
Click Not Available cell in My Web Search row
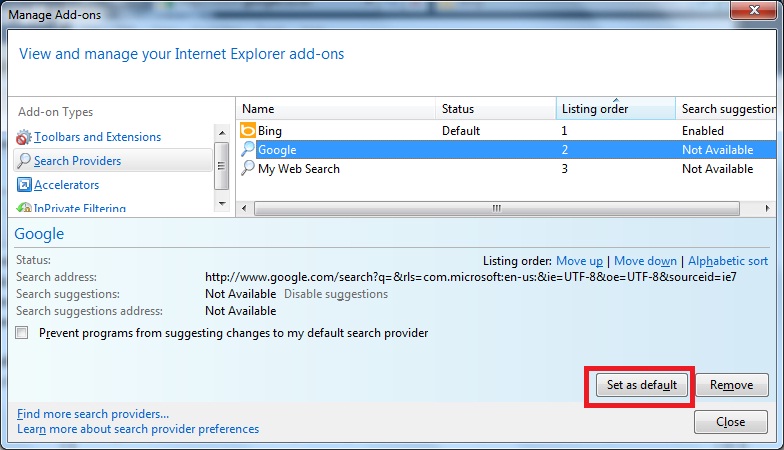tap(718, 168)
